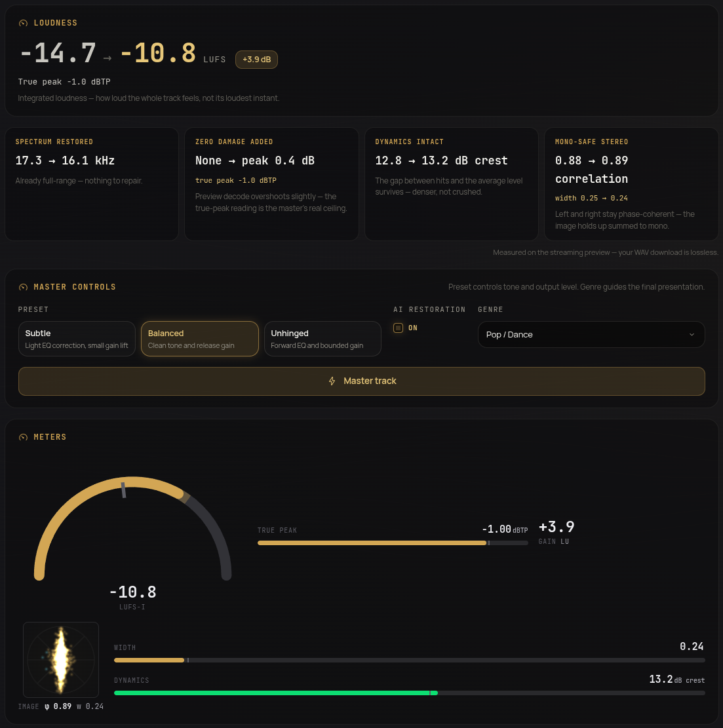
Task: Click the 'Already full-range — nothing to repair.' text
Action: click(x=79, y=181)
